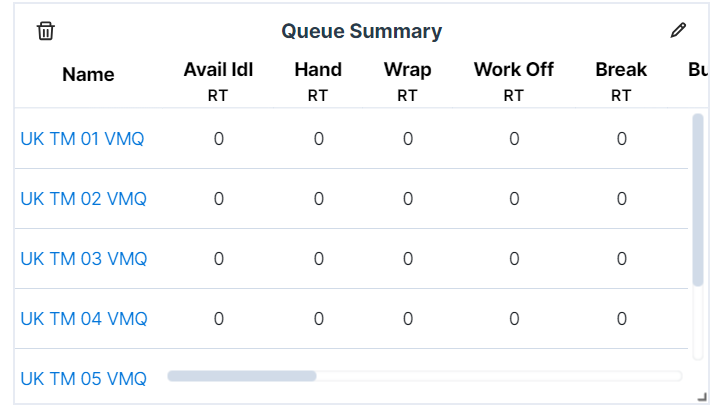Click the pencil edit widget icon
Image resolution: width=728 pixels, height=407 pixels.
(679, 31)
